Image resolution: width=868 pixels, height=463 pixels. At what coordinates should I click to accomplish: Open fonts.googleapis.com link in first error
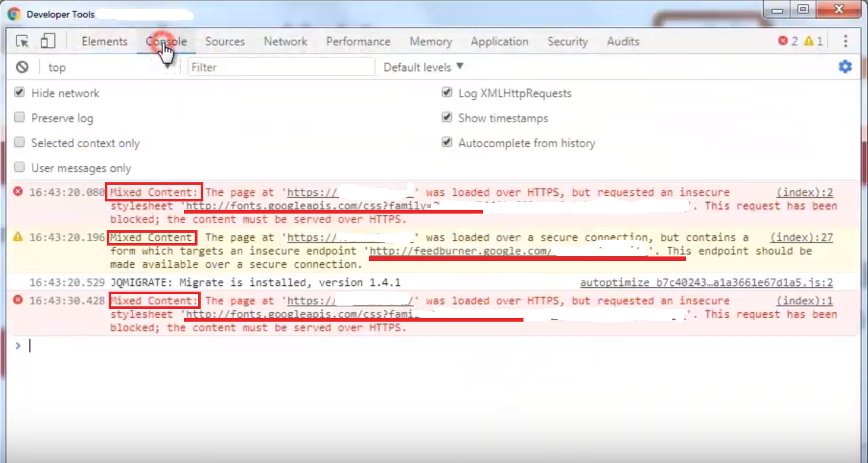click(x=438, y=206)
